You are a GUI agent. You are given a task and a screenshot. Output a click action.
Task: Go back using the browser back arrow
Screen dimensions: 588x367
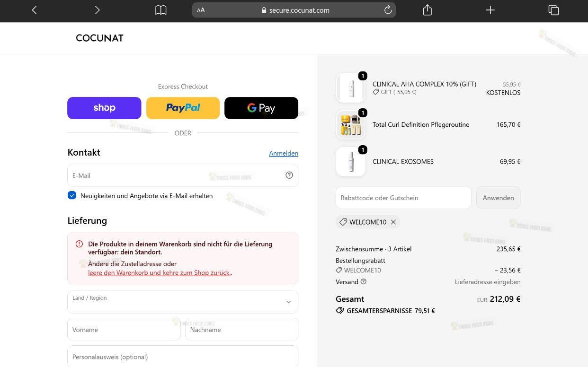pos(34,10)
